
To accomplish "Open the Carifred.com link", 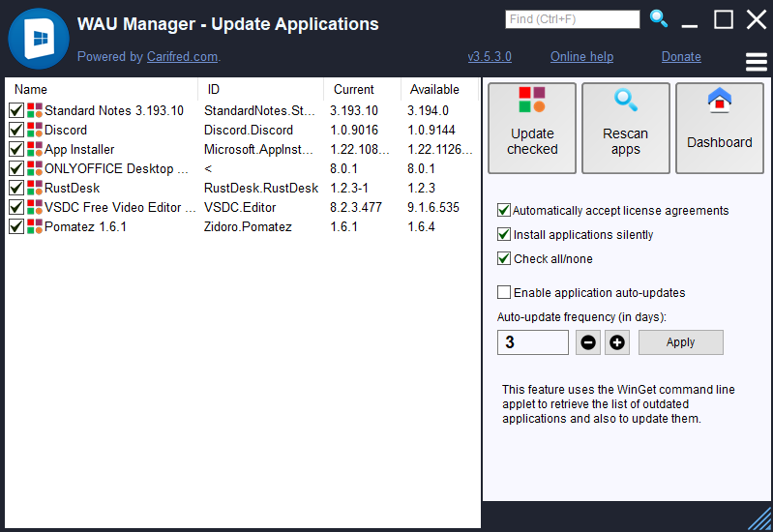I will 183,57.
